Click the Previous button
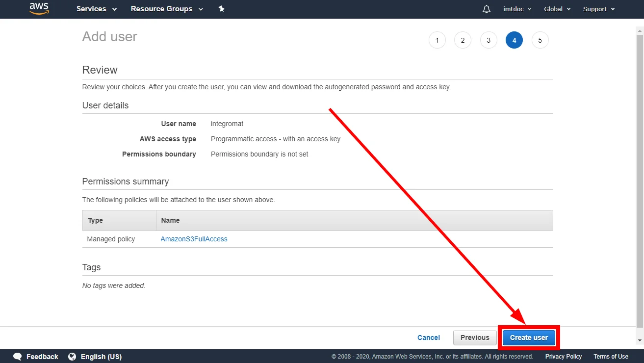Viewport: 644px width, 363px height. tap(475, 337)
